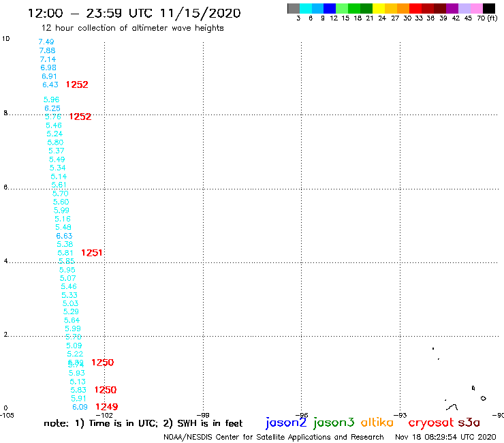The width and height of the screenshot is (504, 443).
Task: Click the 5.64 wave height value
Action: coord(72,320)
